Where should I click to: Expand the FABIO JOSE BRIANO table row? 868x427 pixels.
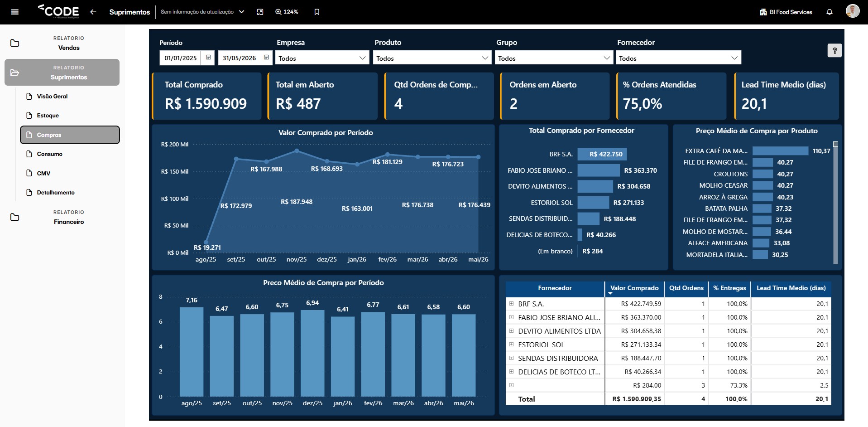coord(511,317)
